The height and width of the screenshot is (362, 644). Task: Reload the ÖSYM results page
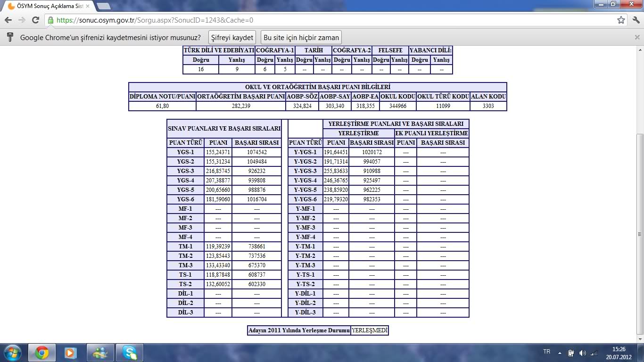35,20
